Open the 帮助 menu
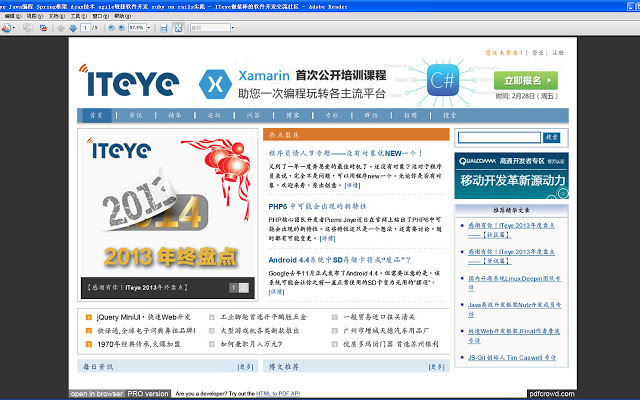640x400 pixels. pyautogui.click(x=122, y=16)
